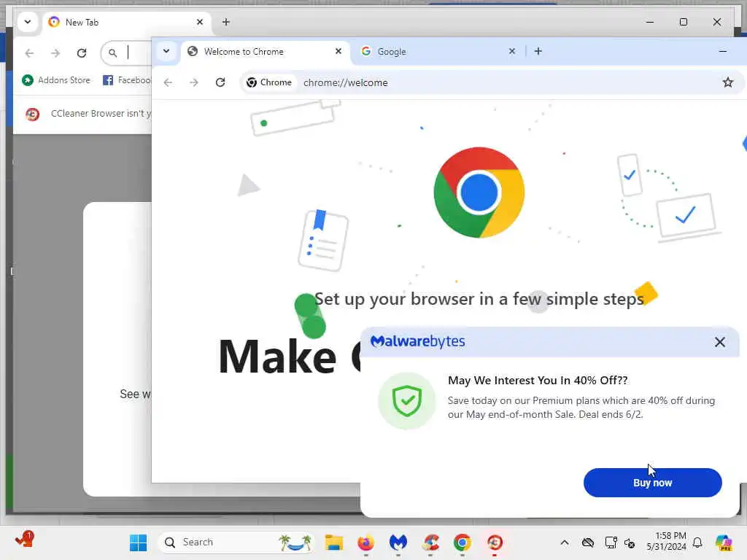Switch to the Google tab
Image resolution: width=747 pixels, height=560 pixels.
point(438,52)
